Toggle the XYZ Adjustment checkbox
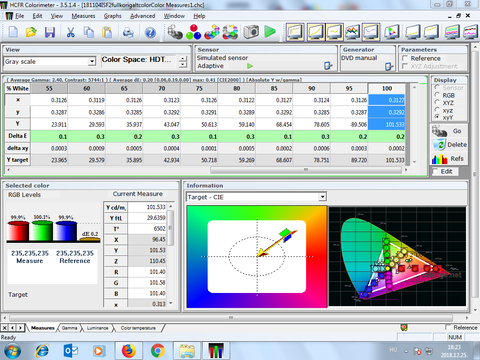The height and width of the screenshot is (360, 480). pos(405,66)
